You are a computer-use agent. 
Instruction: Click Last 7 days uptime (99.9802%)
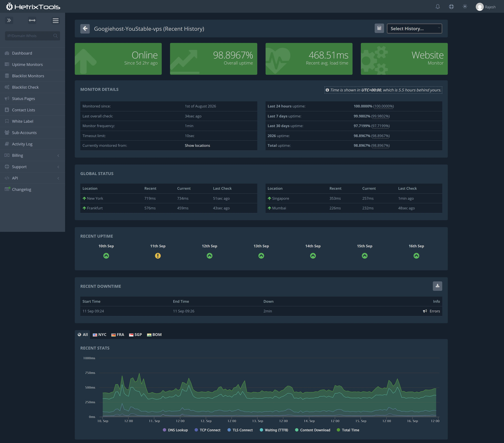380,116
